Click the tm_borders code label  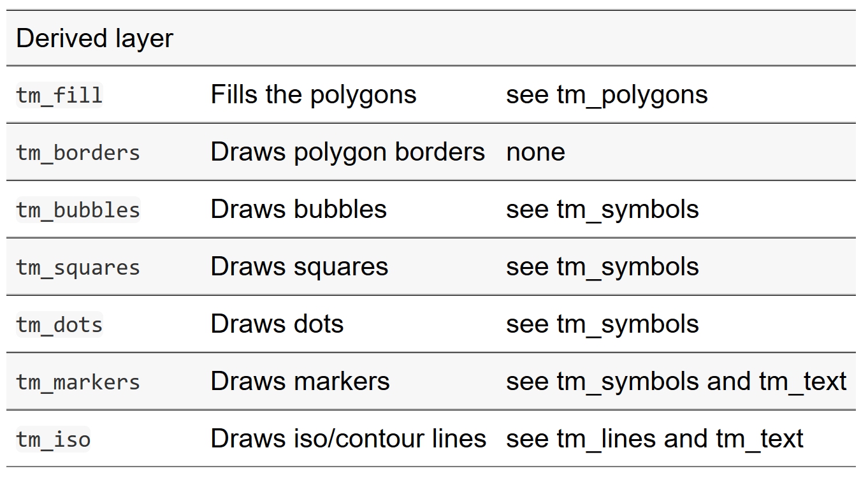(x=78, y=153)
